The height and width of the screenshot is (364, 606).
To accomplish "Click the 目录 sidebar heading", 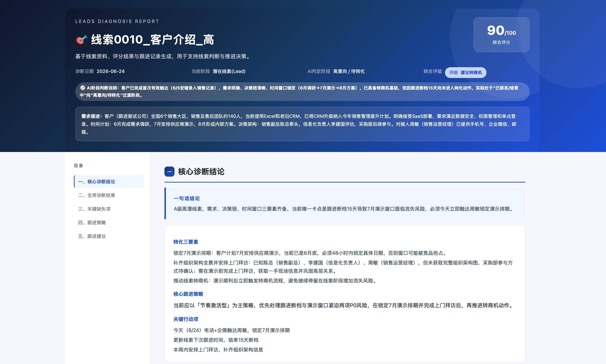I will click(79, 166).
